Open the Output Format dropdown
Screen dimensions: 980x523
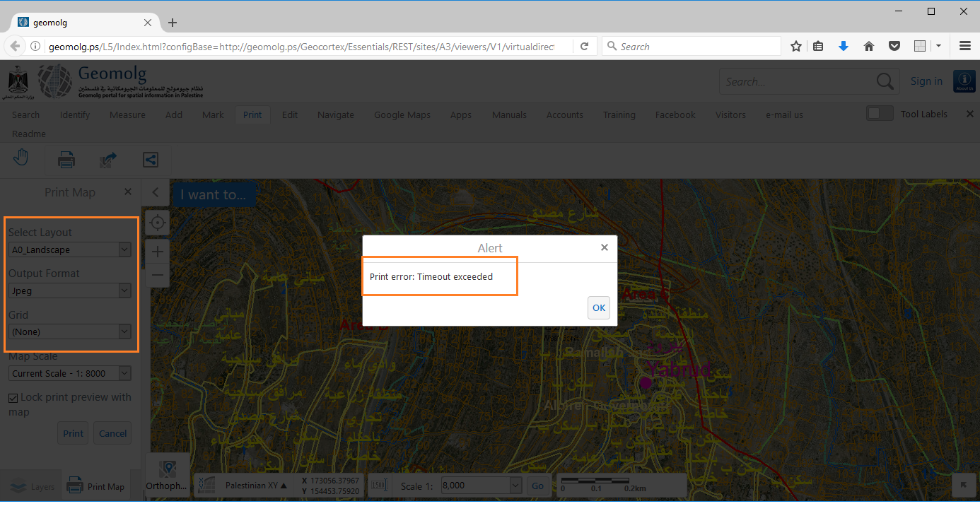pos(70,290)
